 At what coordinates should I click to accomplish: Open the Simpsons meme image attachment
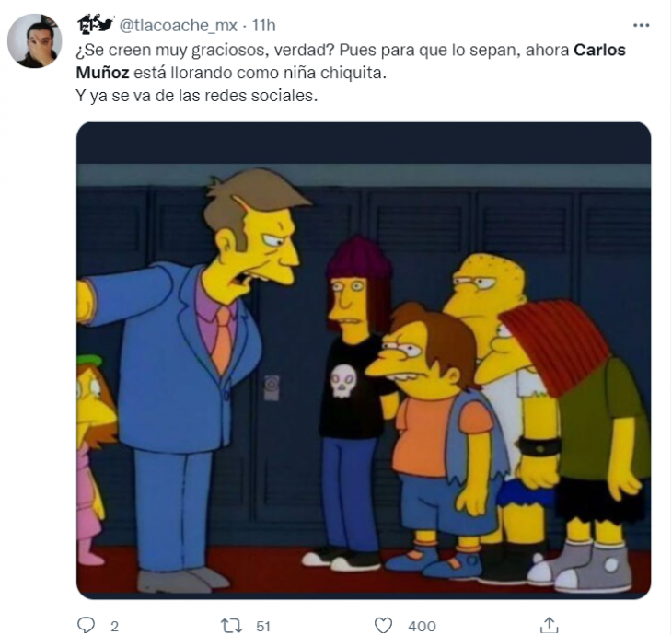(x=364, y=361)
